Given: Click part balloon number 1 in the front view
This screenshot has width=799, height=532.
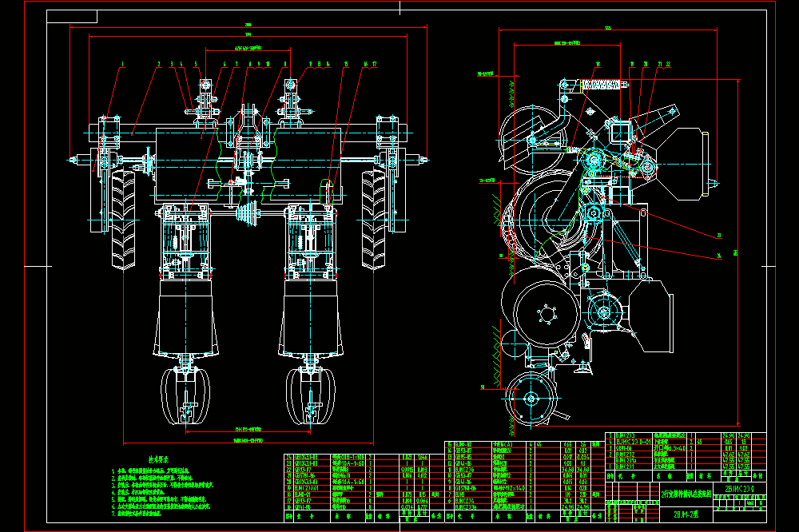Looking at the screenshot, I should (x=122, y=64).
